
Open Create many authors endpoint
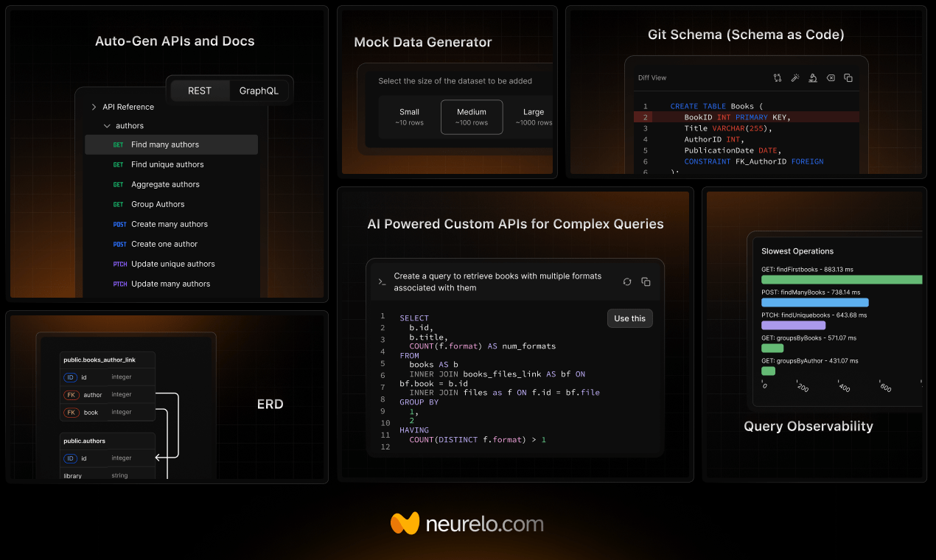tap(171, 224)
